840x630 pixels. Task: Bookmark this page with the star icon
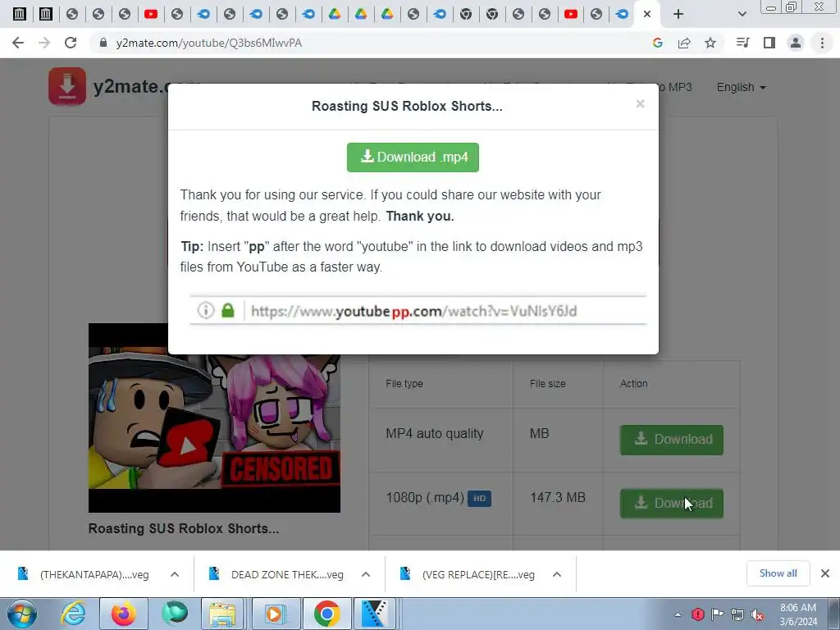pyautogui.click(x=710, y=43)
